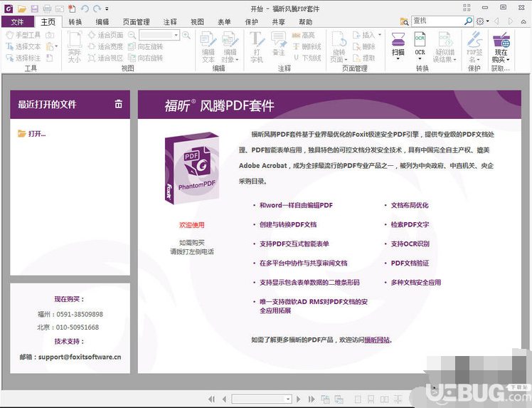The height and width of the screenshot is (408, 532).
Task: Click 向左旋转 rotate left
Action: coord(146,46)
